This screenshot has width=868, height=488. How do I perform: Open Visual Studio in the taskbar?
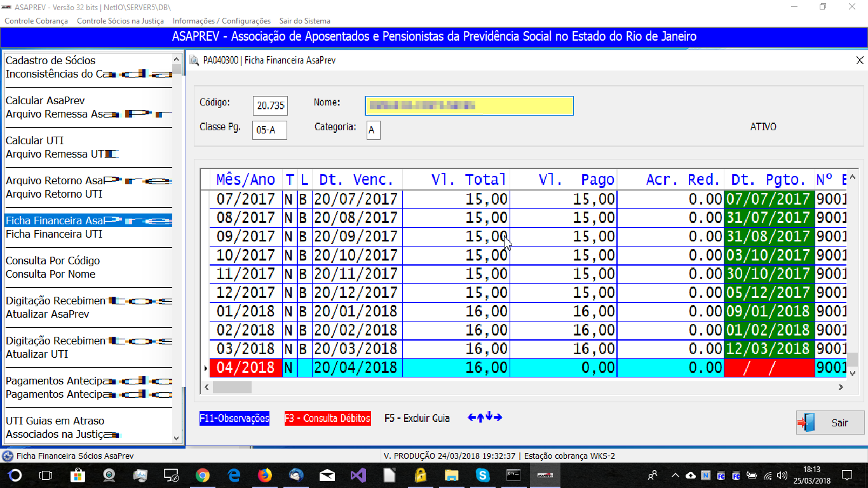(358, 475)
